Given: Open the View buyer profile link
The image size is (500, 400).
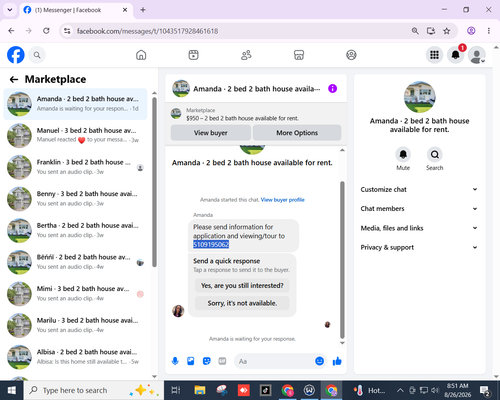Looking at the screenshot, I should (283, 200).
